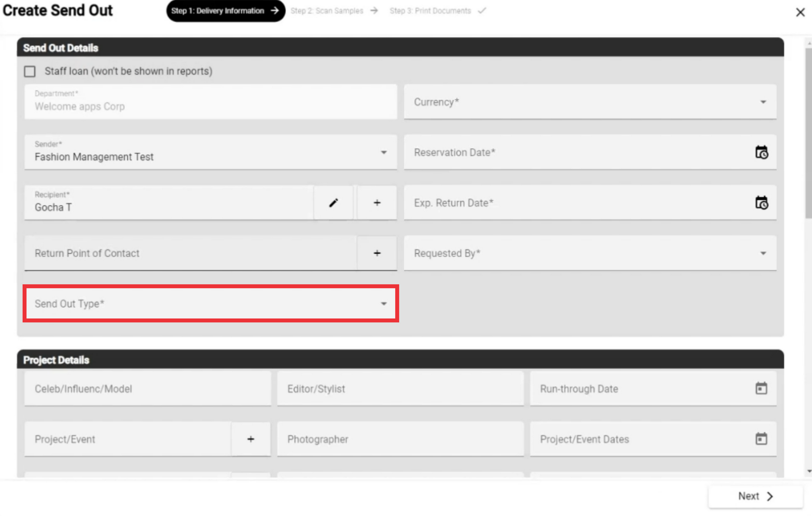Open the Sender dropdown
812x516 pixels.
[211, 152]
